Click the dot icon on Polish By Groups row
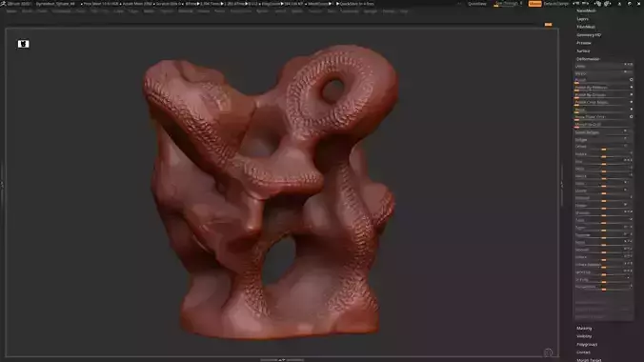 (631, 94)
